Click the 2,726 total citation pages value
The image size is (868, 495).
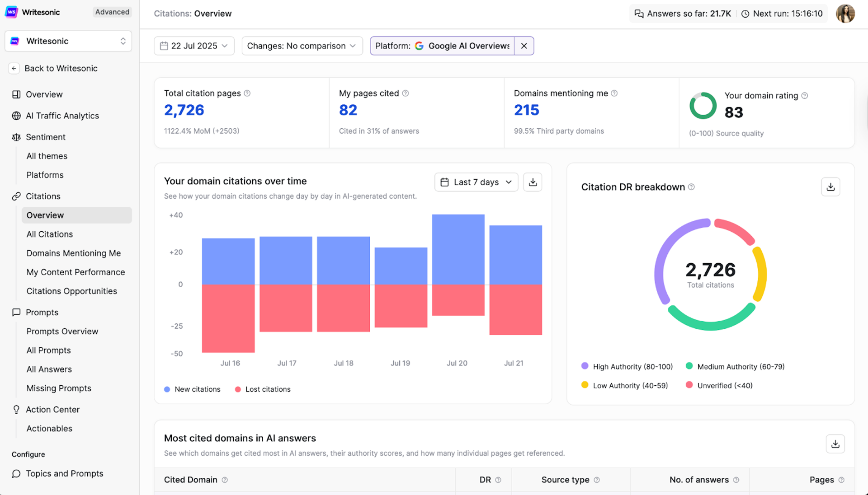pos(184,110)
